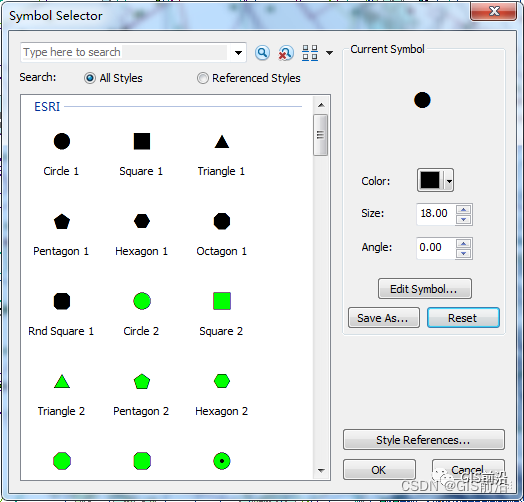Click the Size value field 18.00
This screenshot has width=524, height=502.
[436, 214]
